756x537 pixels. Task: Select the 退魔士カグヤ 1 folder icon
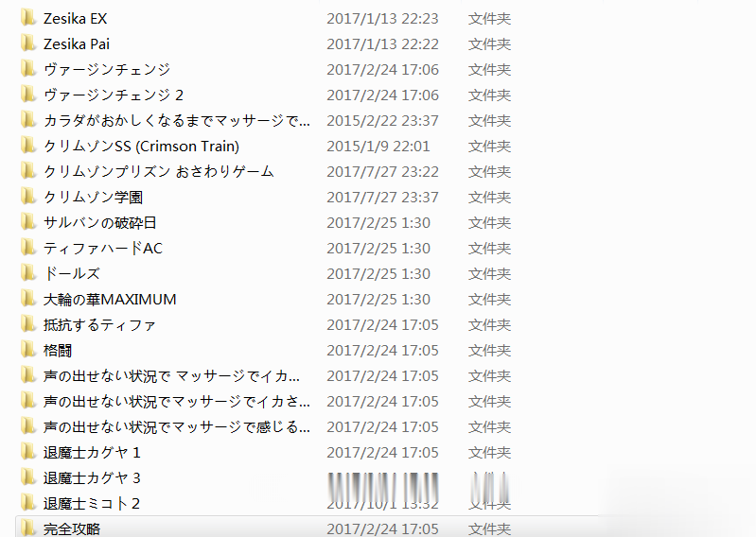click(x=28, y=452)
